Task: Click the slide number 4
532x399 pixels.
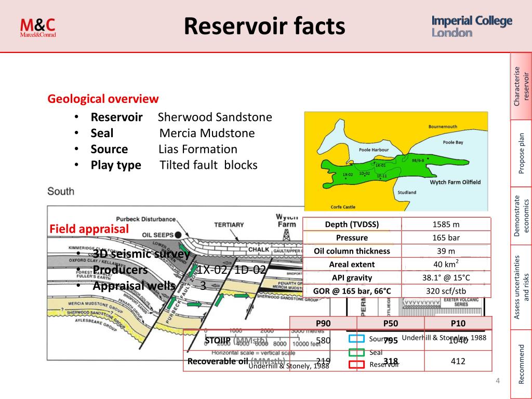Action: [497, 381]
